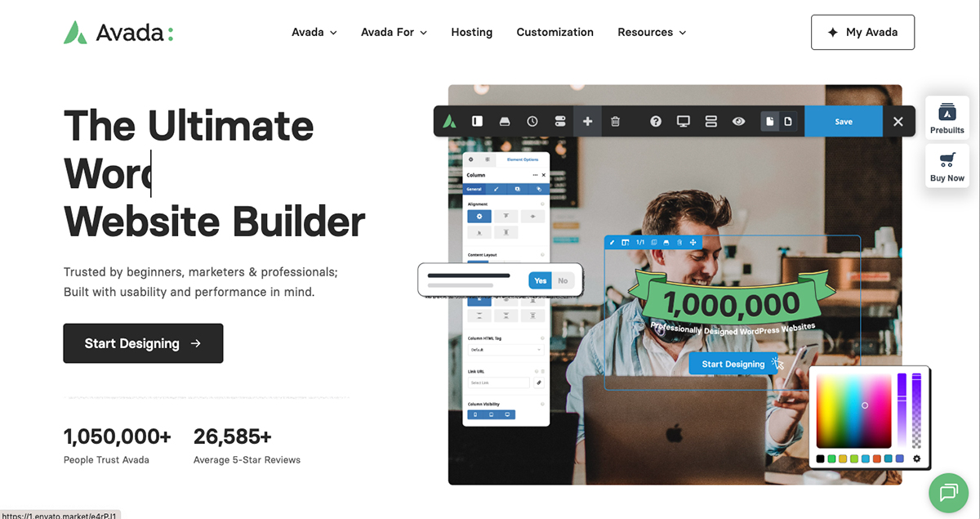Click the clone icon in element toolbar
Image resolution: width=980 pixels, height=519 pixels.
click(654, 243)
